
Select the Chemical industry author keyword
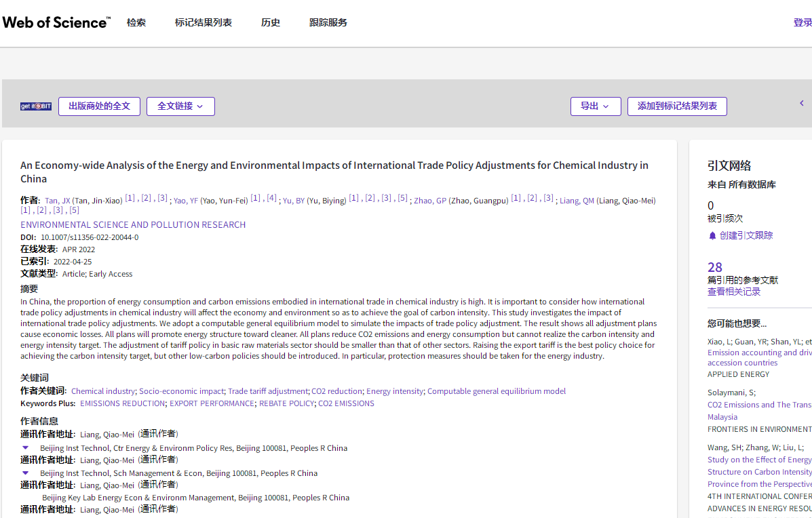[103, 391]
